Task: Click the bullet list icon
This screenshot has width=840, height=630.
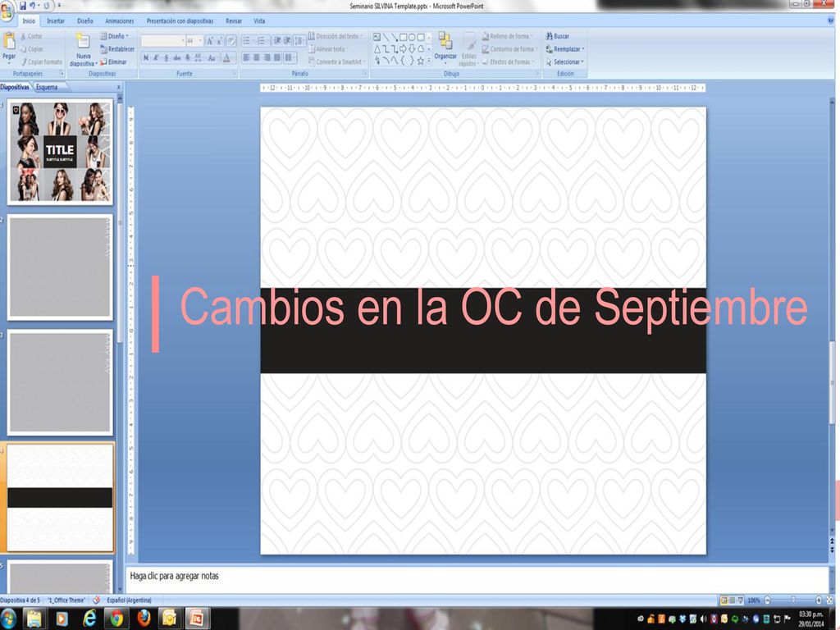Action: pos(248,41)
